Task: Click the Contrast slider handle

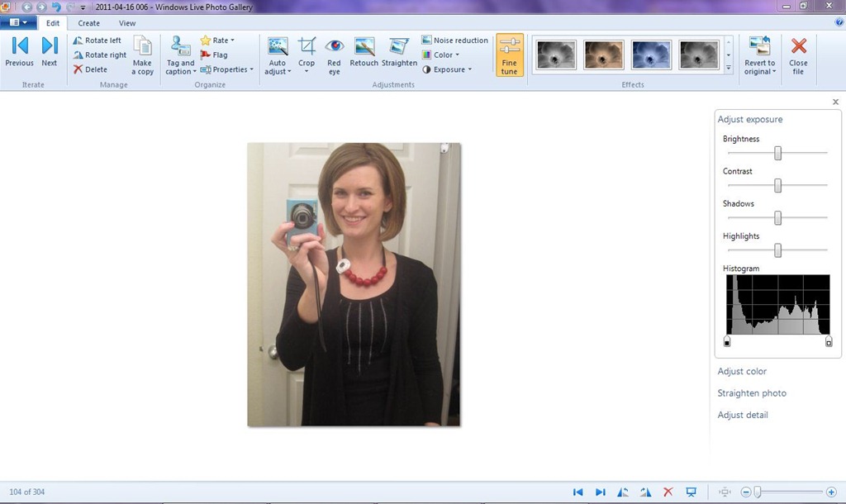Action: point(777,186)
